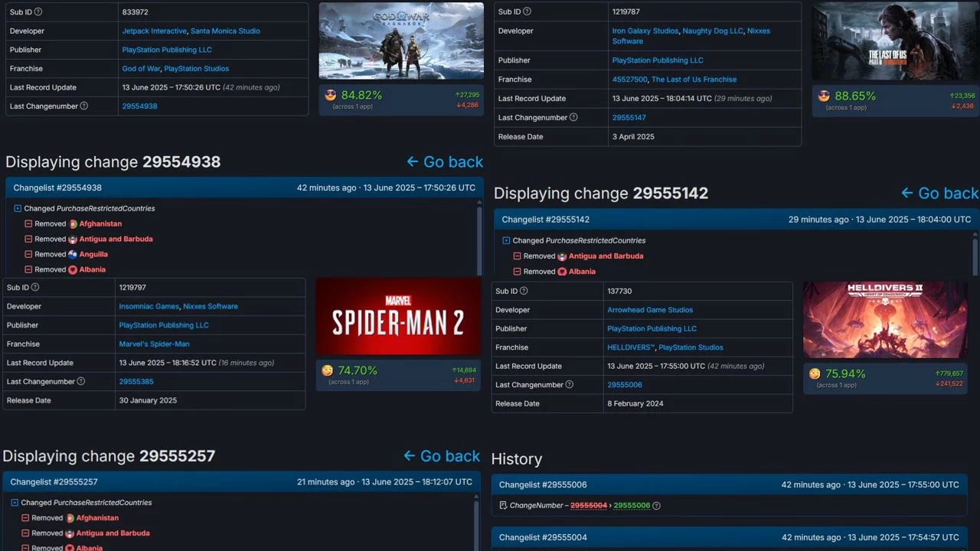This screenshot has width=980, height=551.
Task: Click Afghanistan flag icon in changelist #29554938
Action: 73,224
